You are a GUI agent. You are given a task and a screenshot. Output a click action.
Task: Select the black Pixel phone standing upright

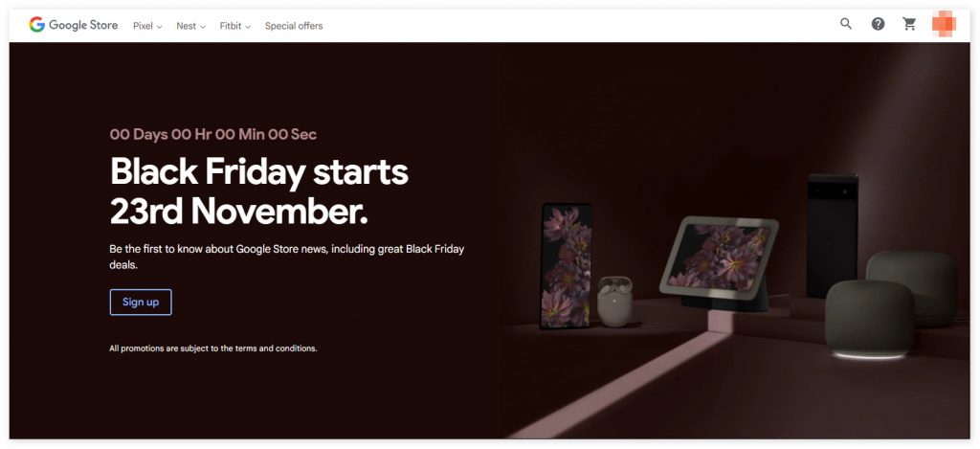[832, 236]
